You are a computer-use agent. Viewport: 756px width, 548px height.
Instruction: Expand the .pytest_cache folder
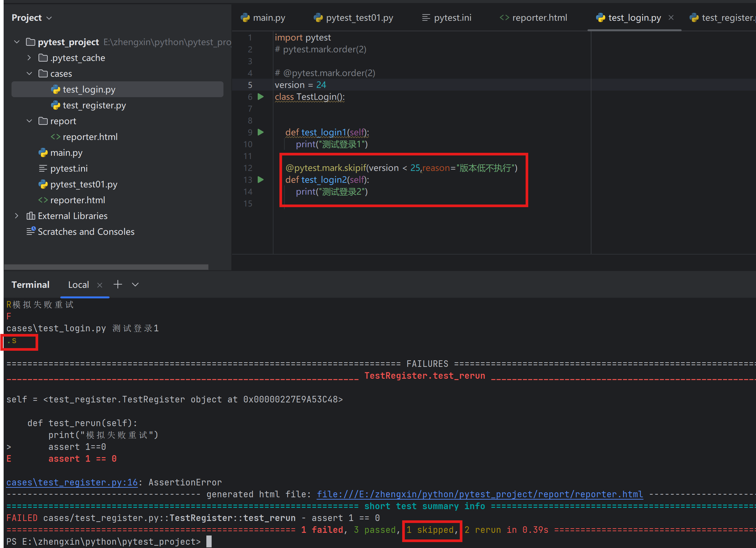click(x=29, y=58)
